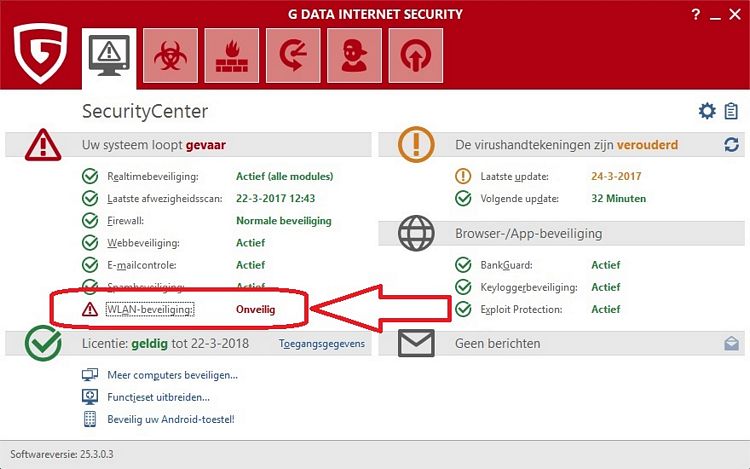Click Webbeveiliging Actief status value
Screen dimensions: 750x469
tap(250, 243)
